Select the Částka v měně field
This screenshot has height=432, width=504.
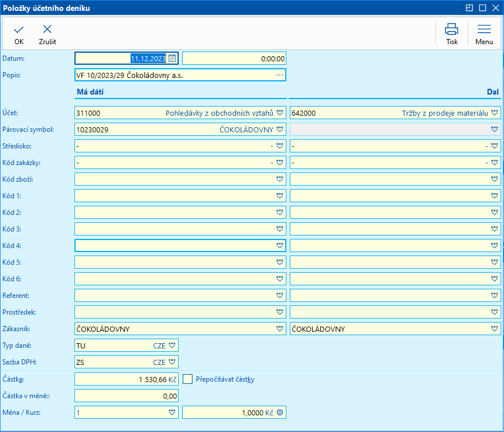pos(126,396)
